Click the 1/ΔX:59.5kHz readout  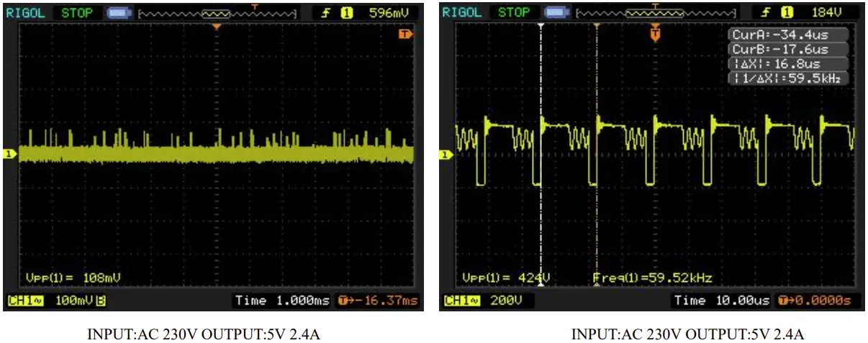[789, 78]
